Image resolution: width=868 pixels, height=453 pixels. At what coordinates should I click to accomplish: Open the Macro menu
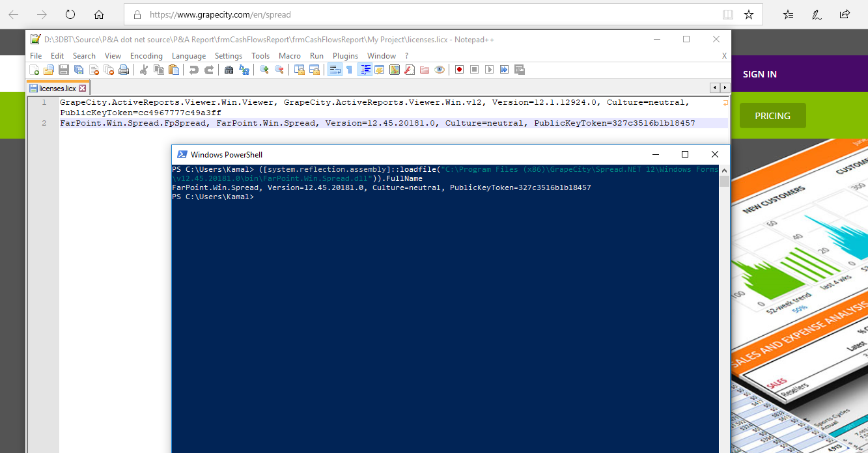coord(290,56)
